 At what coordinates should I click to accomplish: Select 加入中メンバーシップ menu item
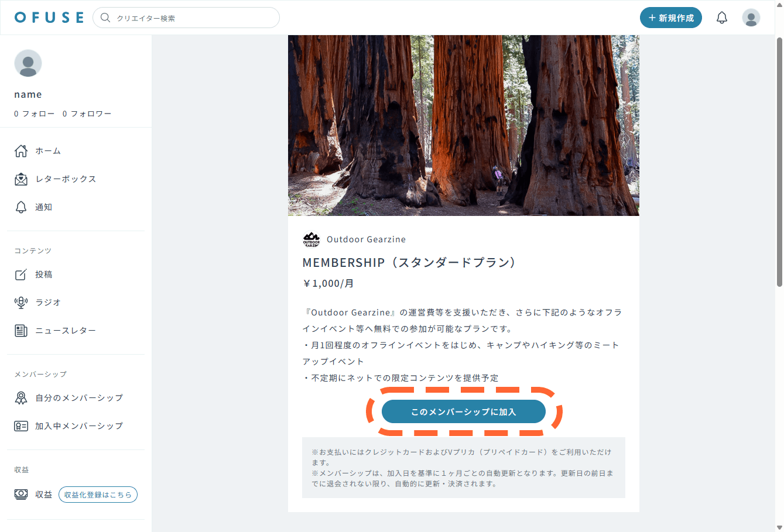[78, 426]
